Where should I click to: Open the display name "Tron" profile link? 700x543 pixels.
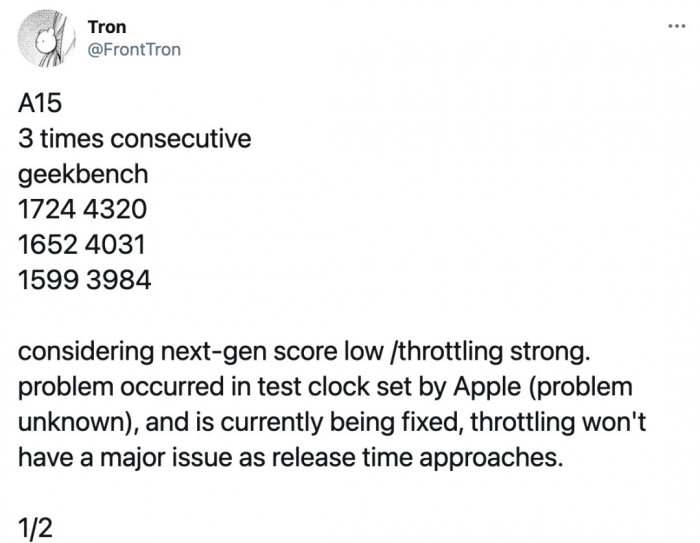coord(107,27)
